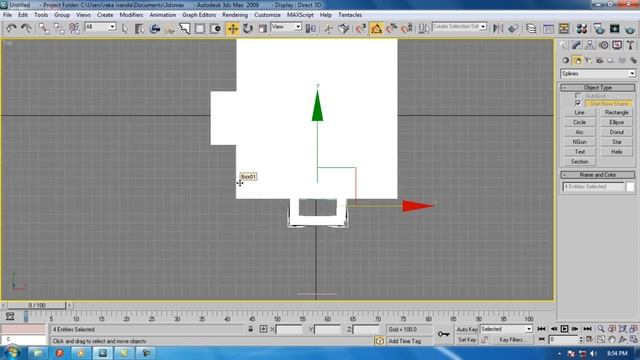Viewport: 640px width, 360px height.
Task: Open the key mode Selected dropdown
Action: tap(506, 329)
